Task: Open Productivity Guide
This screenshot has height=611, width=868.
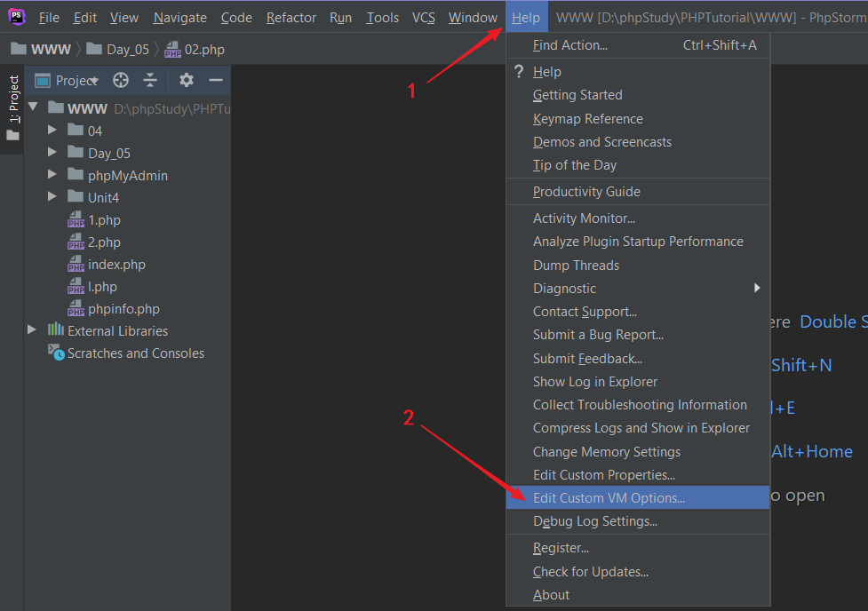Action: pyautogui.click(x=638, y=192)
